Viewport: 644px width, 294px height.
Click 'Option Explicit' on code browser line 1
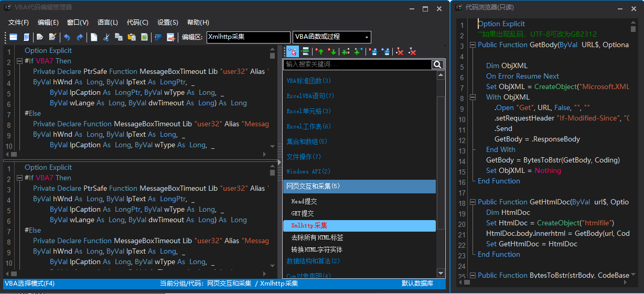[x=501, y=24]
